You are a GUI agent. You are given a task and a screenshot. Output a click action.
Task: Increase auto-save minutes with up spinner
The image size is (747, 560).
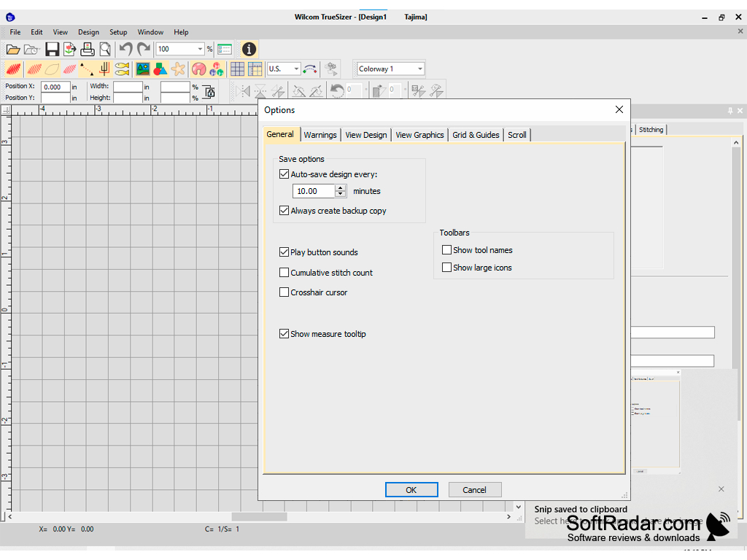click(x=340, y=188)
